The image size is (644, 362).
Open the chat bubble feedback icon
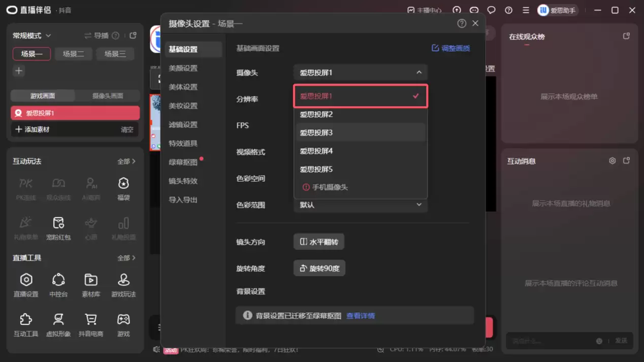click(491, 10)
